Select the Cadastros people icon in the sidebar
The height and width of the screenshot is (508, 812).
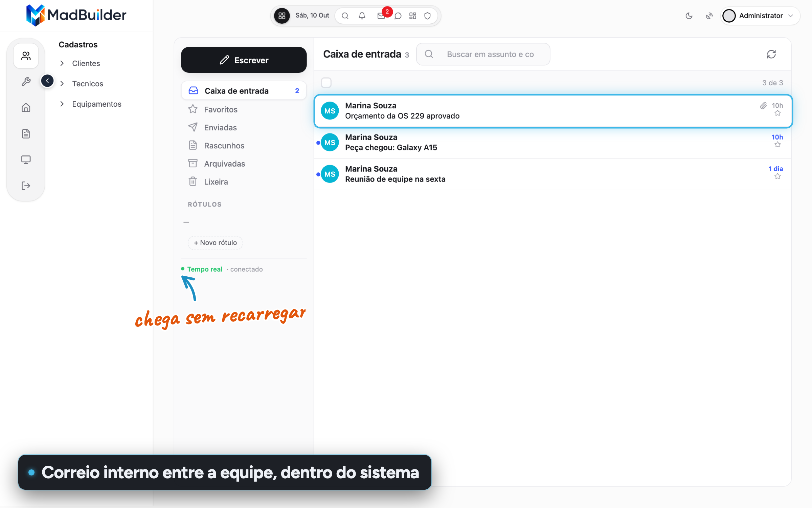click(x=26, y=56)
